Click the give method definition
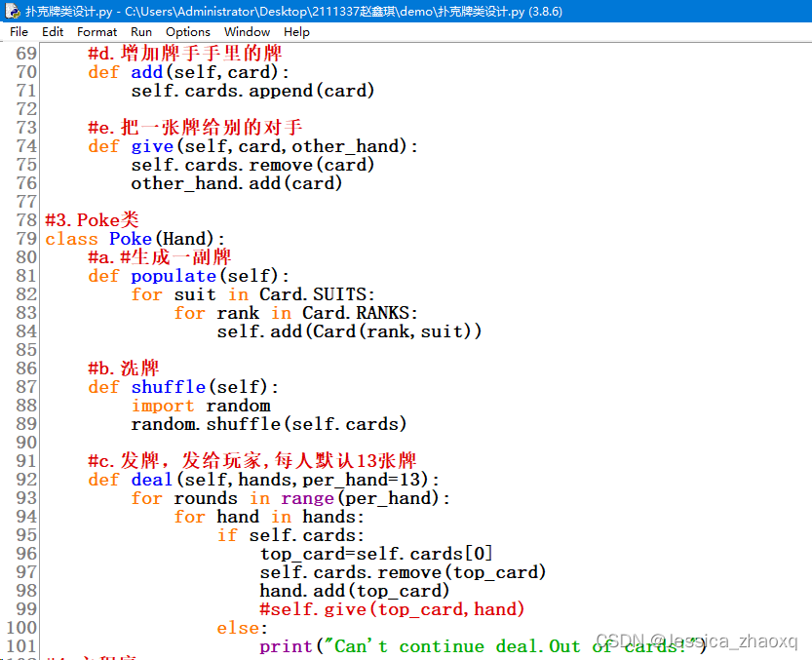Screen dimensions: 812x660 [152, 146]
